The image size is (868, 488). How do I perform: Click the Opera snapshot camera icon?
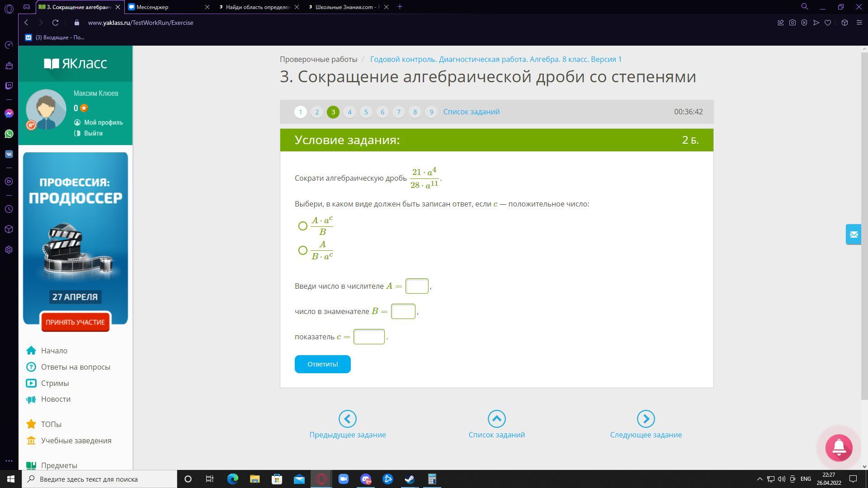tap(793, 23)
